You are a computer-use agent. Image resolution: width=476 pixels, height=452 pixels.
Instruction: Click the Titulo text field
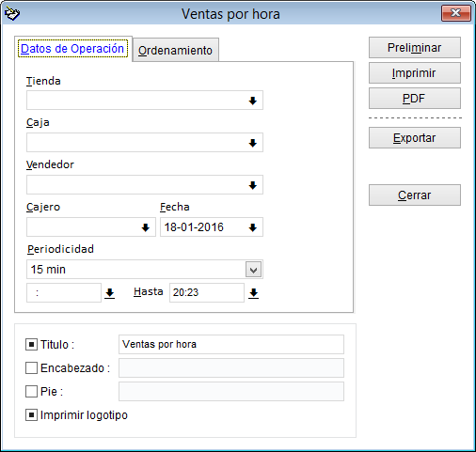pyautogui.click(x=231, y=345)
